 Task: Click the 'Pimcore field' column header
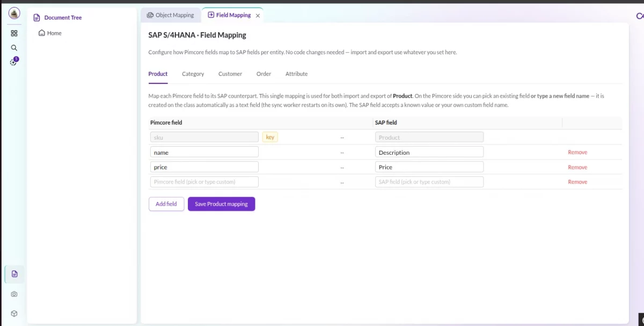click(x=166, y=122)
